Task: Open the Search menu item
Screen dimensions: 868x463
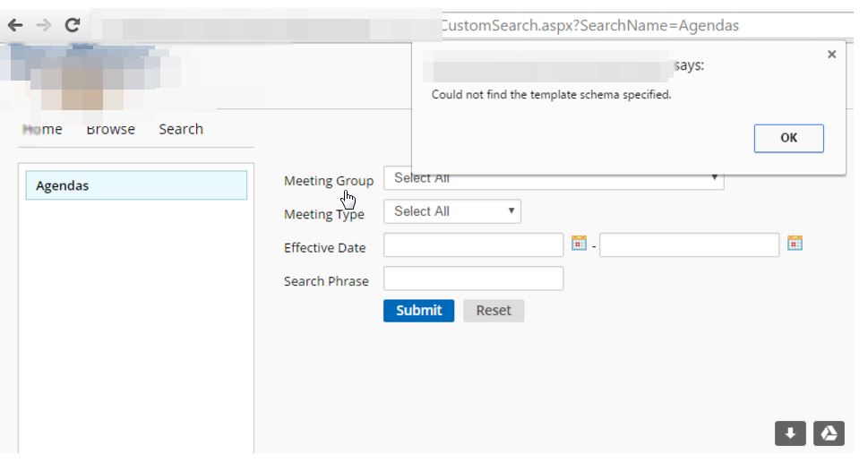Action: 181,129
